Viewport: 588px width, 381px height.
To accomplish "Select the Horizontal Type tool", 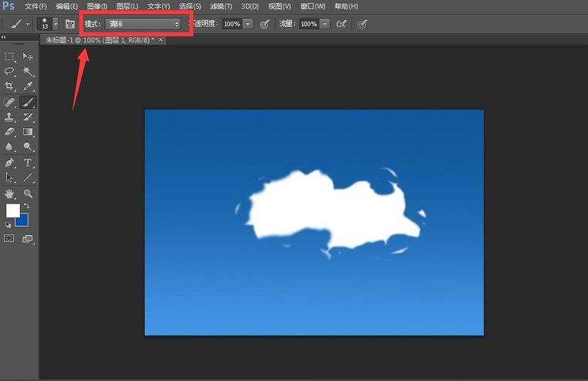I will [x=28, y=163].
